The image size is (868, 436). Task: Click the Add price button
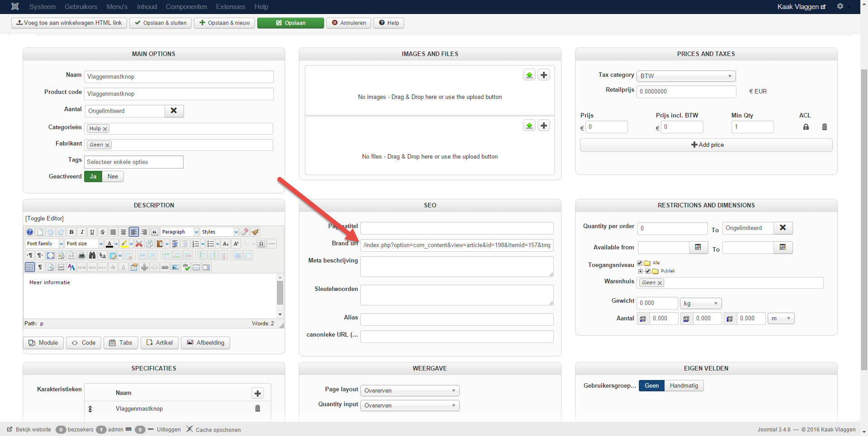[706, 145]
